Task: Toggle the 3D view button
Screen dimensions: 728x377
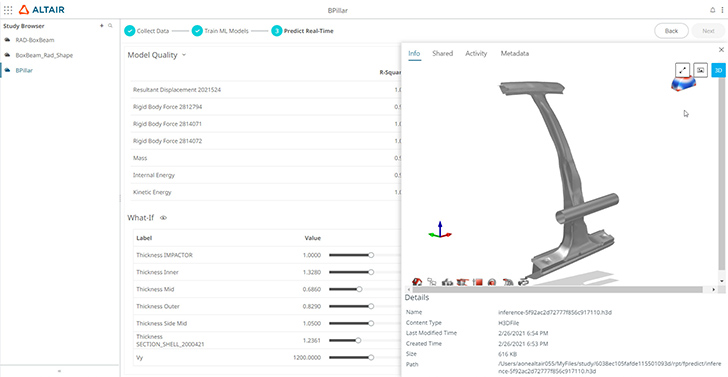Action: coord(718,70)
